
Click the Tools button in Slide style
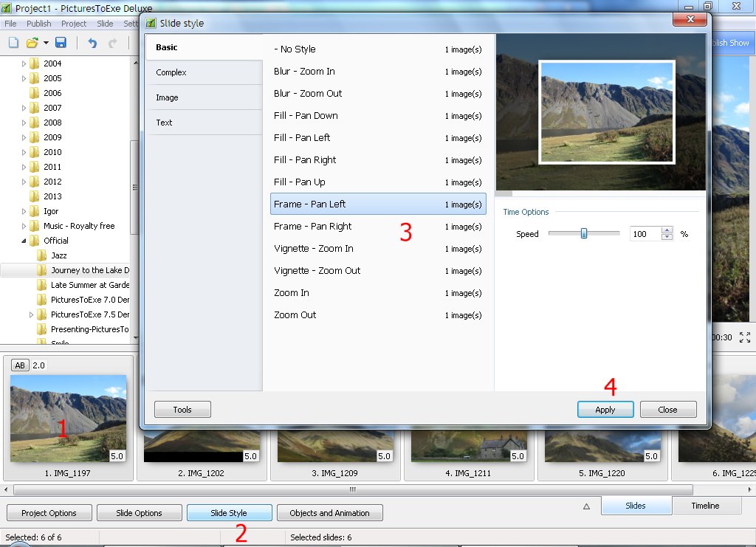point(182,410)
